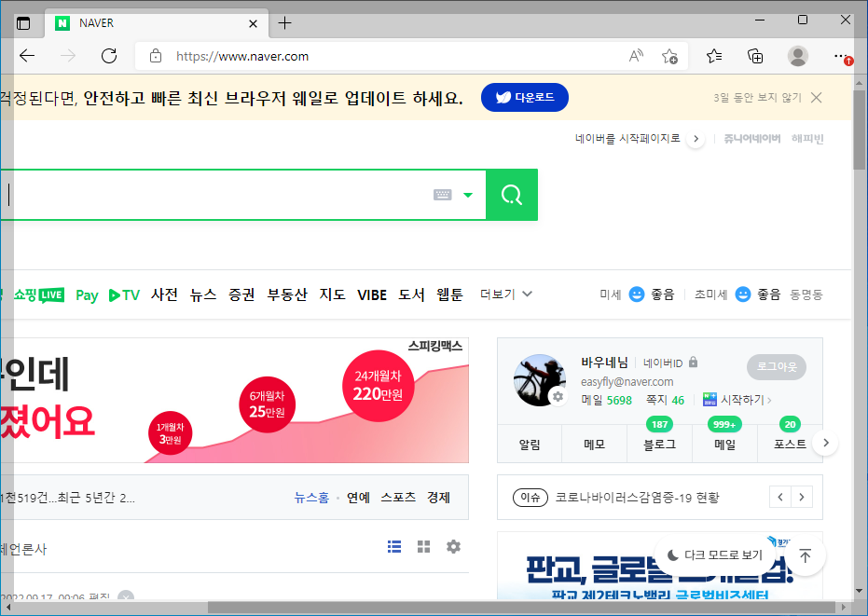Open browser profile avatar
868x616 pixels.
click(798, 56)
